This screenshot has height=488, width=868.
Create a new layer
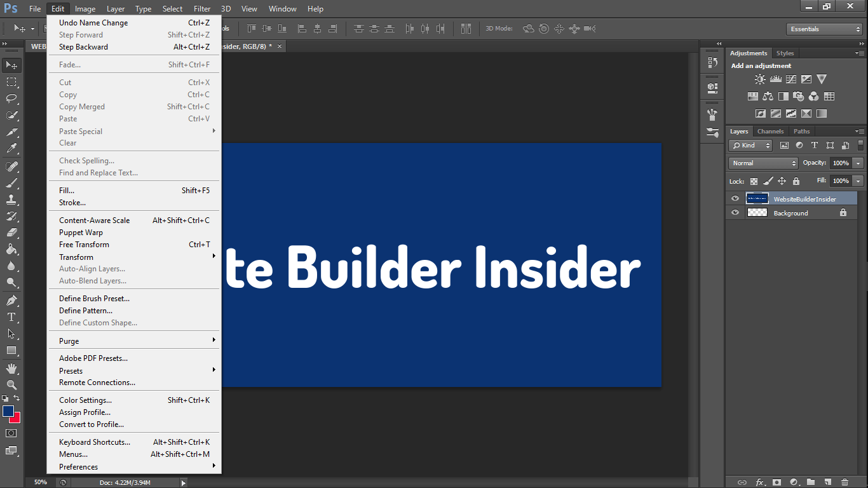click(828, 482)
